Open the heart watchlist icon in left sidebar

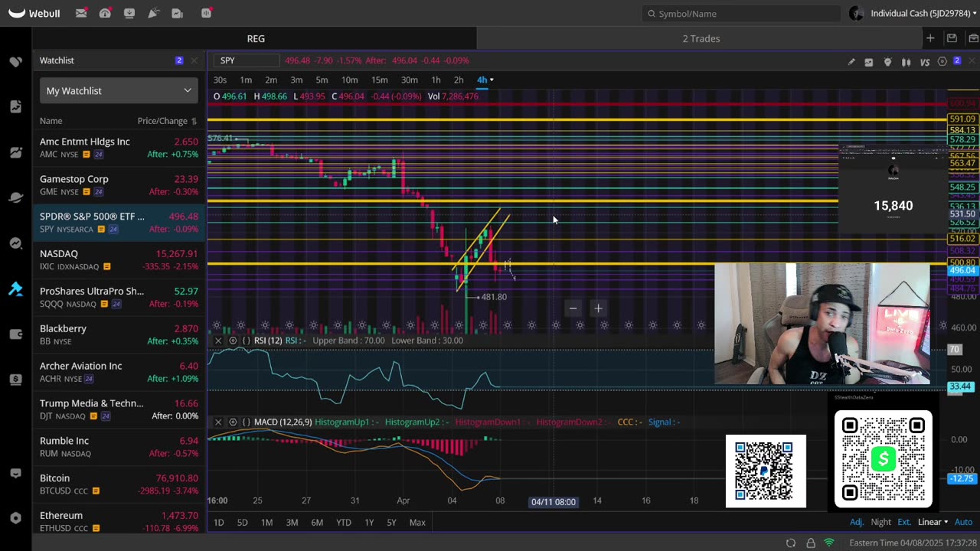(15, 61)
